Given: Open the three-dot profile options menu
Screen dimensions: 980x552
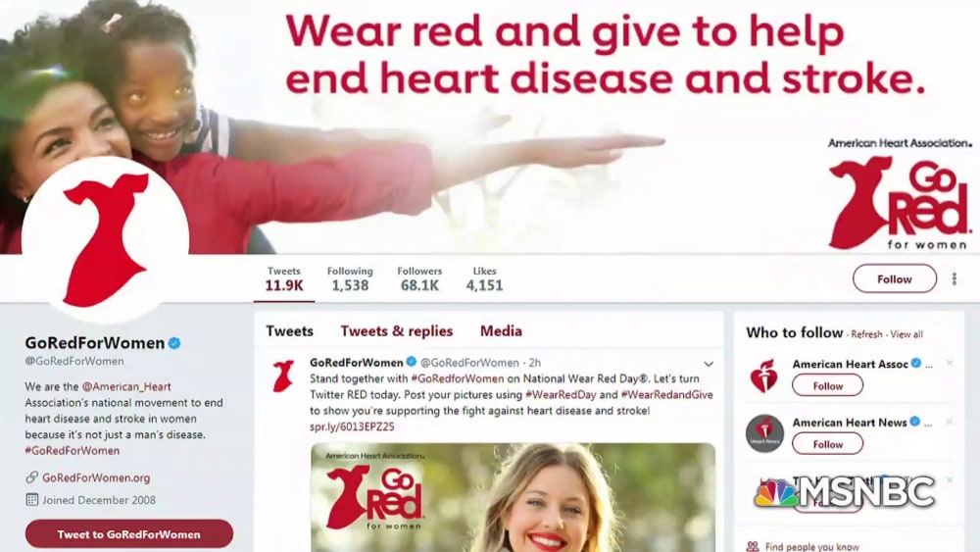Looking at the screenshot, I should click(954, 278).
